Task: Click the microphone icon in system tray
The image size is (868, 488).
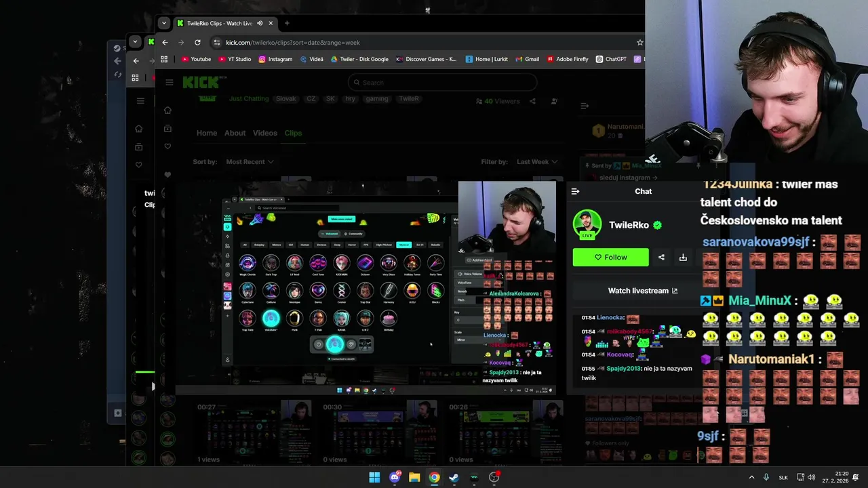Action: click(766, 477)
